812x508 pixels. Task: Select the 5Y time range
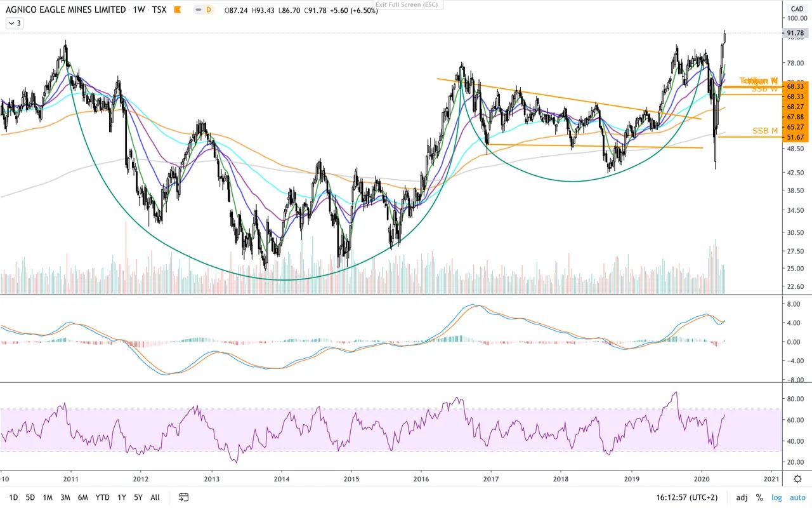(x=138, y=497)
